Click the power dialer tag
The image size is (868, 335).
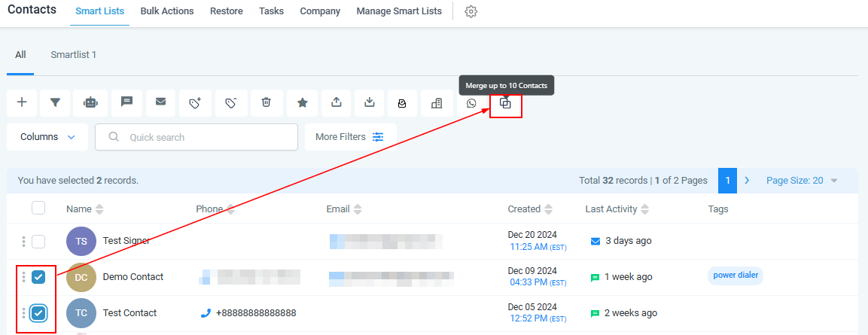pyautogui.click(x=736, y=276)
